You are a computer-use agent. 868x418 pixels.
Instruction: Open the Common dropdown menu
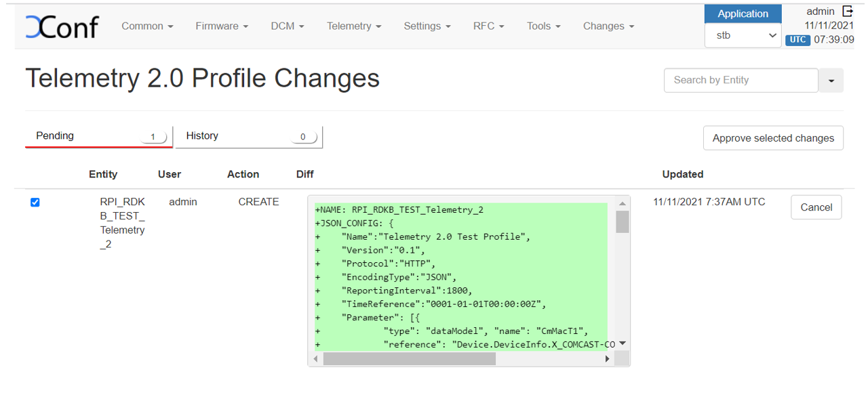[147, 26]
